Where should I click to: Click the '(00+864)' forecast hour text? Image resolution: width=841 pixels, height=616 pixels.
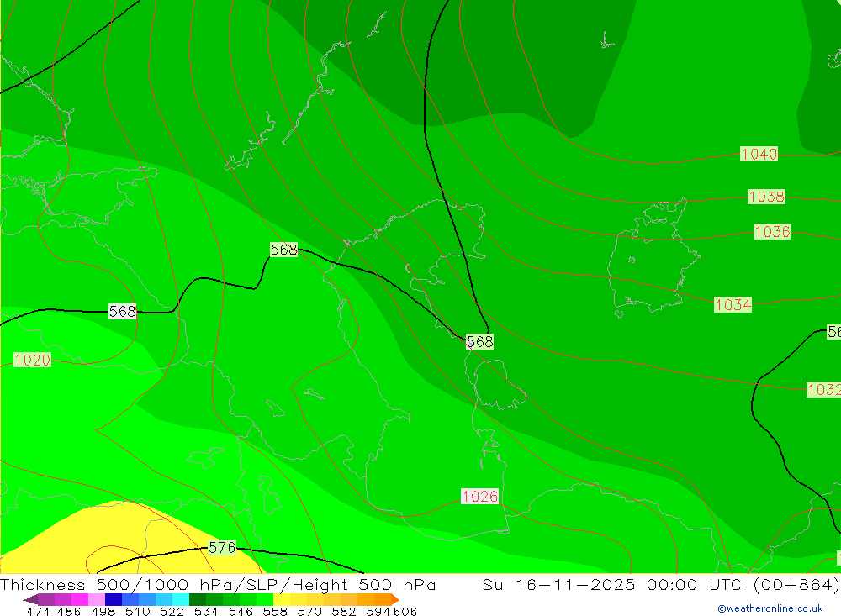[796, 584]
